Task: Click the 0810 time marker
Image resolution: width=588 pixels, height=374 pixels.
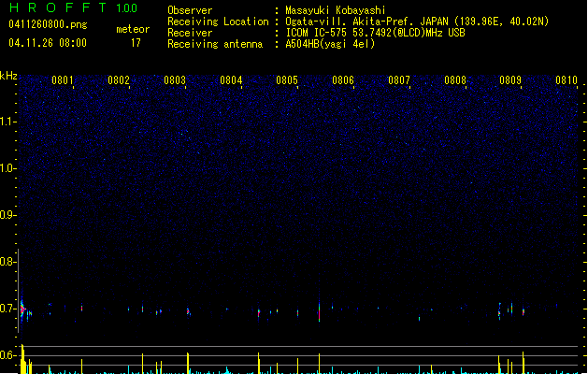Action: click(x=566, y=80)
